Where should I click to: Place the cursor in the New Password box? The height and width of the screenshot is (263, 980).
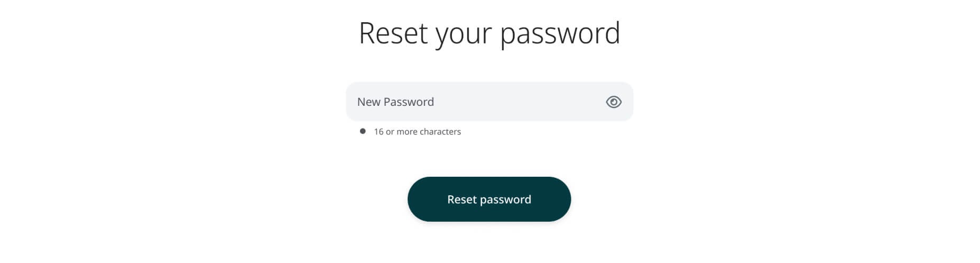pos(489,102)
